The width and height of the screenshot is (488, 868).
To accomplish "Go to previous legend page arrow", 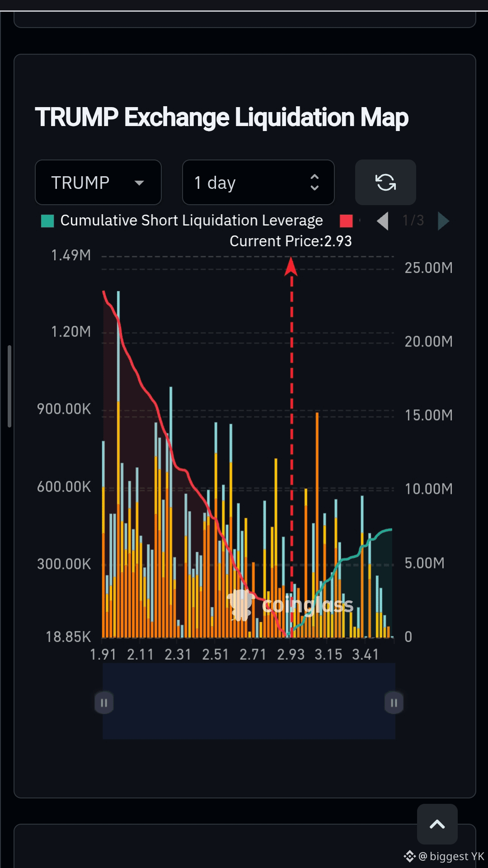I will (383, 221).
